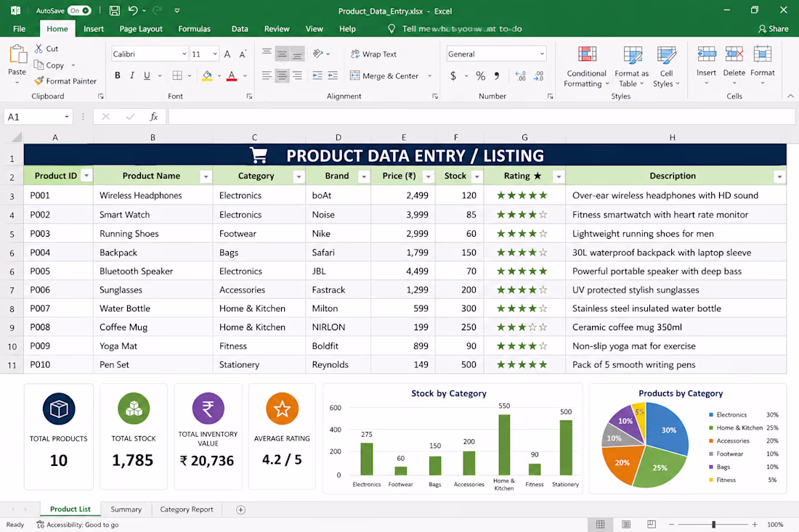
Task: Open Category column filter dropdown
Action: (x=299, y=176)
